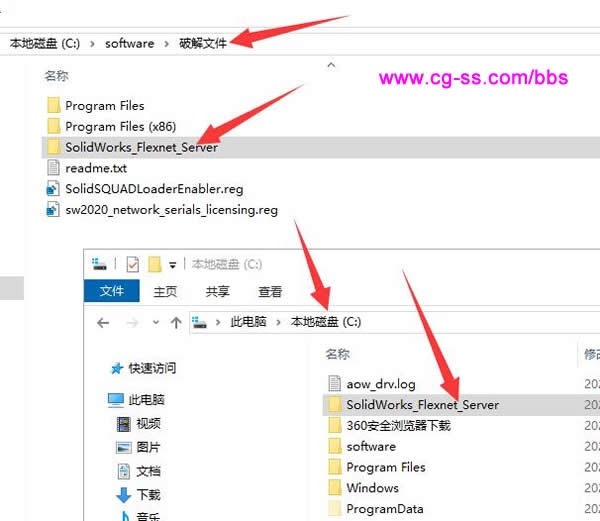Click the back navigation arrow

(103, 323)
